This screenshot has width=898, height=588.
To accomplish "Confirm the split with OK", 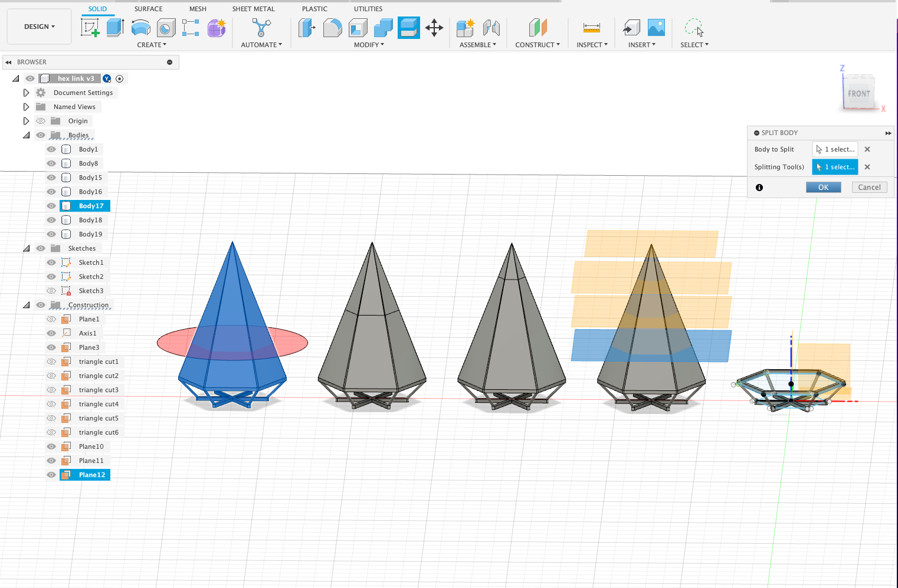I will pos(823,188).
